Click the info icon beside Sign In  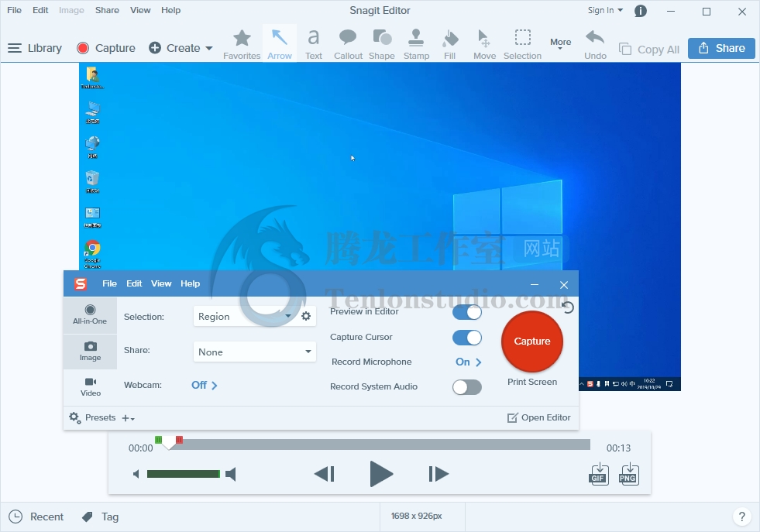[640, 11]
